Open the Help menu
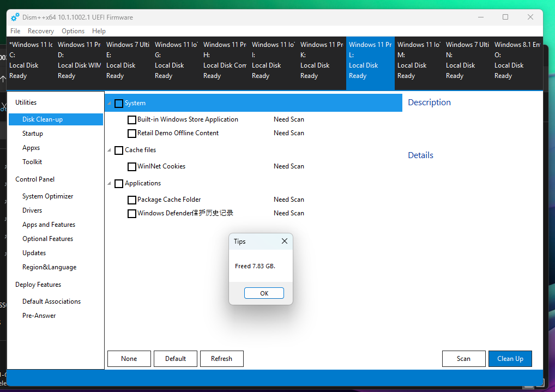Screen dimensions: 555x392 (x=99, y=31)
